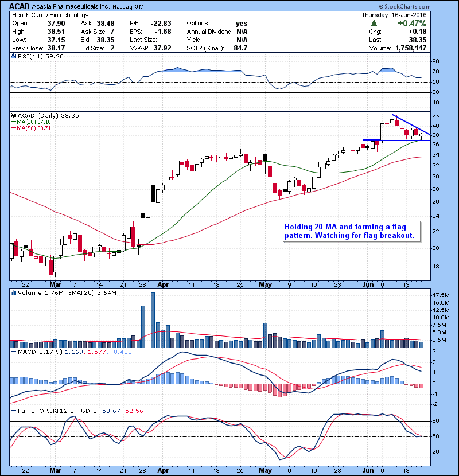Click the Volume value 1,758,147
Image resolution: width=459 pixels, height=476 pixels.
tap(411, 48)
